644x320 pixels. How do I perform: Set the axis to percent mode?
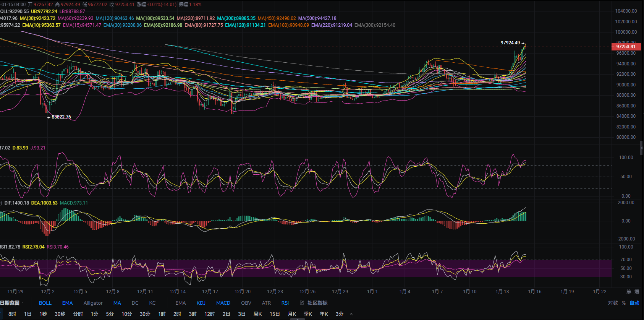(624, 303)
